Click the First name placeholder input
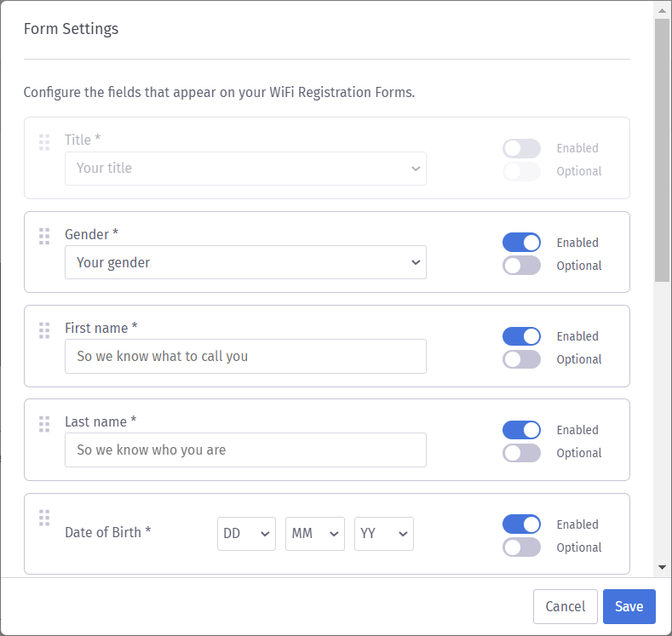Image resolution: width=672 pixels, height=636 pixels. pos(245,357)
